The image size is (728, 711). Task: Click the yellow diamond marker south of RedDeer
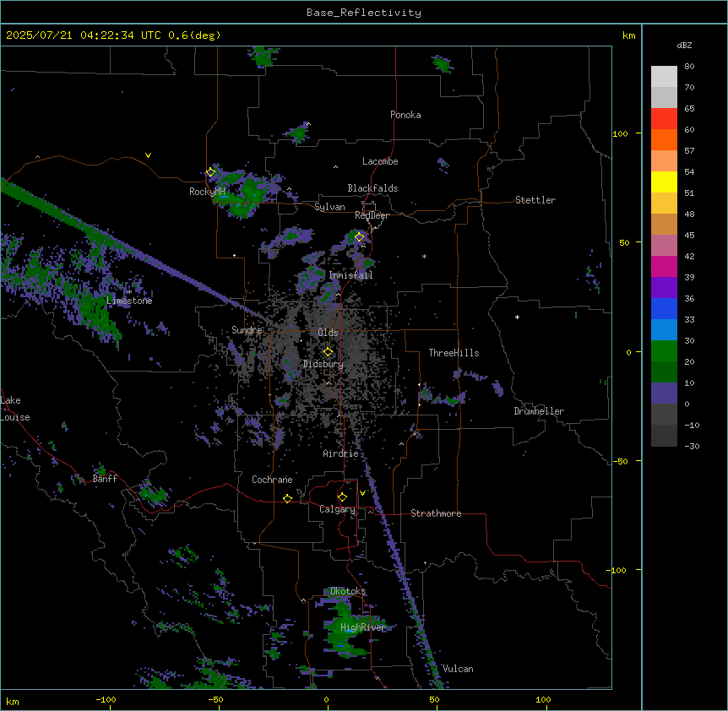tap(359, 236)
